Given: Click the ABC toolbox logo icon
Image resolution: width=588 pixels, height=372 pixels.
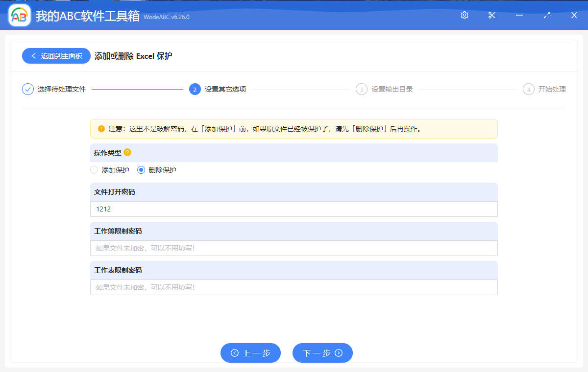Looking at the screenshot, I should click(x=19, y=15).
